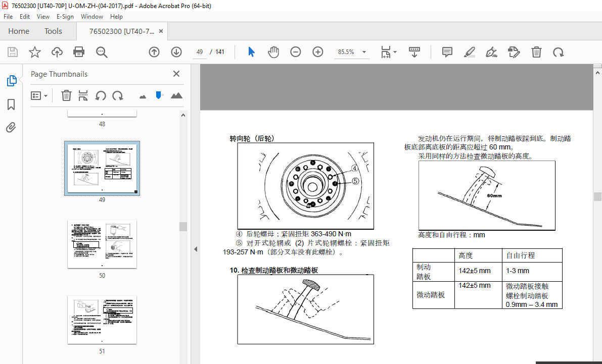Screen dimensions: 602x364
Task: Click document vertical scrollbar handle
Action: pos(597,196)
